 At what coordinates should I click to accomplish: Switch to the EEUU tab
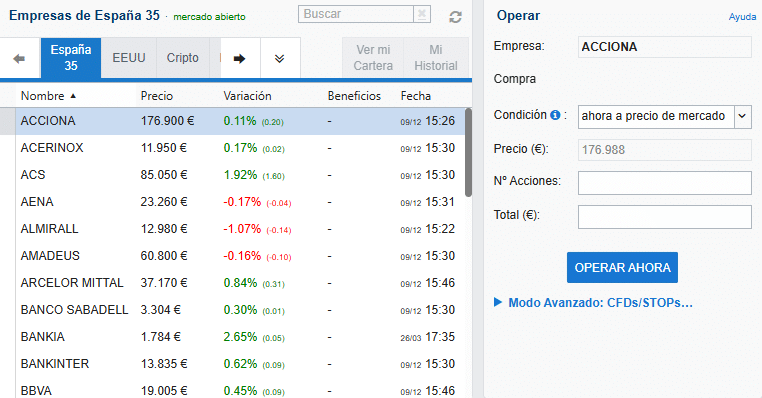point(129,58)
